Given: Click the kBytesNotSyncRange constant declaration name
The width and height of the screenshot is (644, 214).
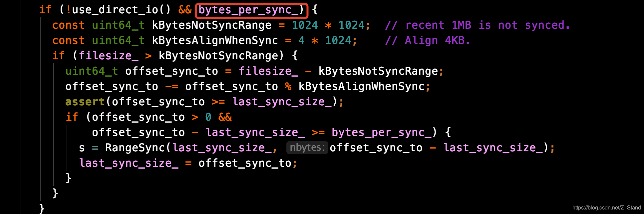Looking at the screenshot, I should click(212, 25).
